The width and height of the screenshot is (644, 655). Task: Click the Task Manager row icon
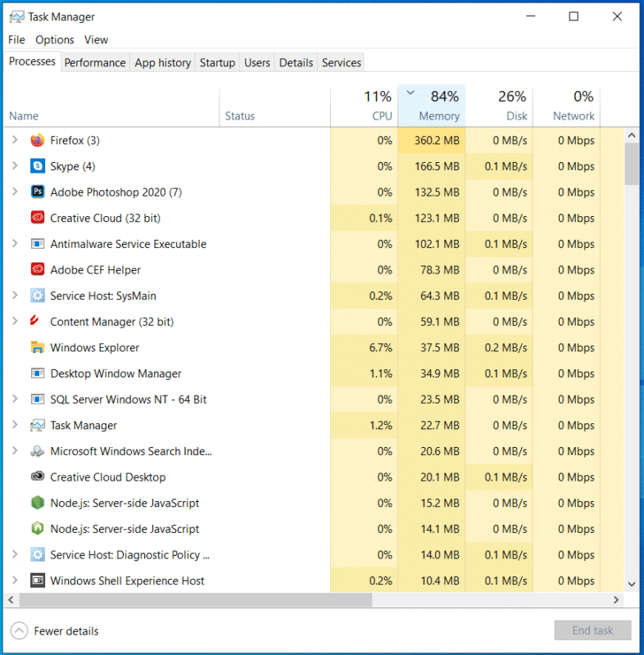pyautogui.click(x=38, y=425)
